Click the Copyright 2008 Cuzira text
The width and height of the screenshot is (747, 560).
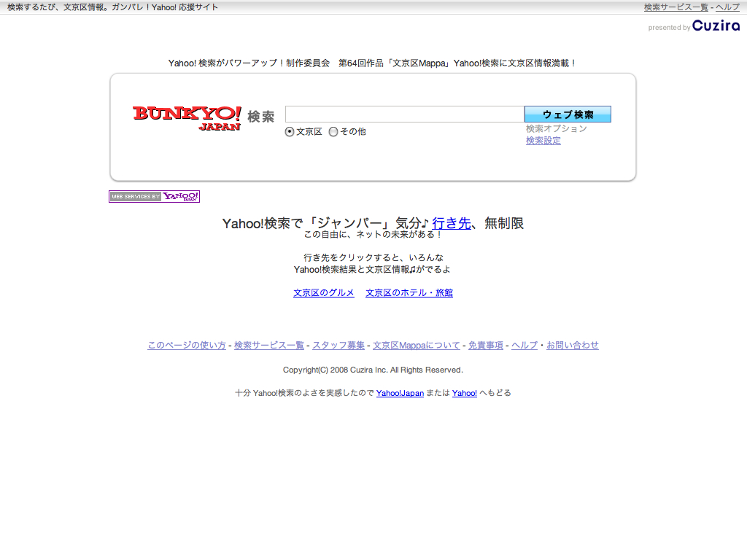(x=373, y=370)
